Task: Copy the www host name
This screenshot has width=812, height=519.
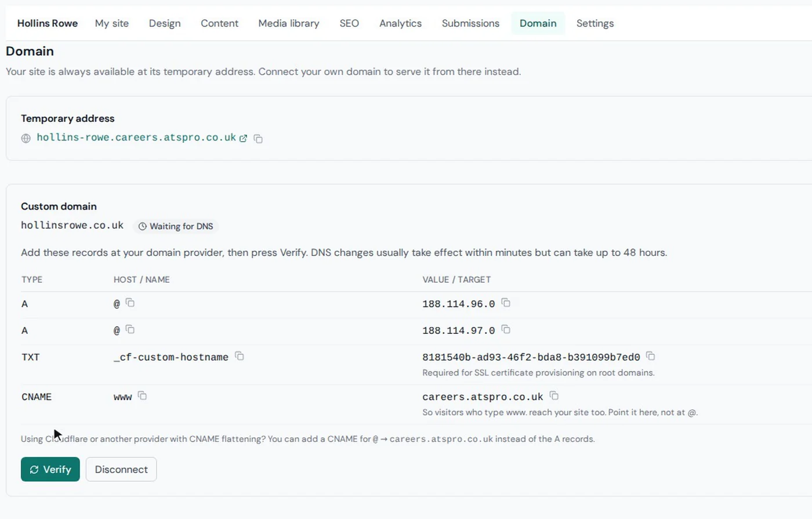Action: coord(142,395)
